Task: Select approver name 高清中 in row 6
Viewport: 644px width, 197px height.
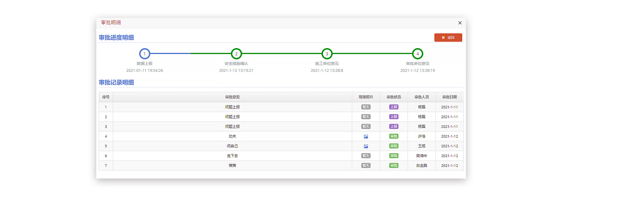Action: pyautogui.click(x=421, y=156)
